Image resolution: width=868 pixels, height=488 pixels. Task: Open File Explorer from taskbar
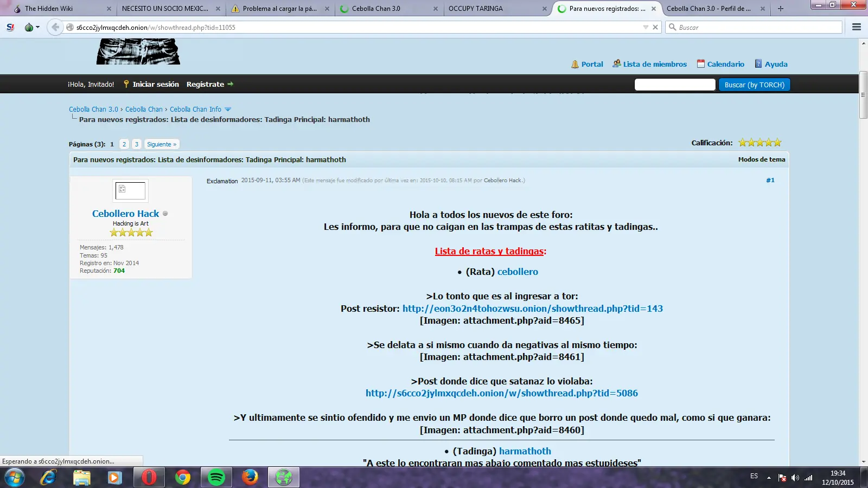coord(82,478)
